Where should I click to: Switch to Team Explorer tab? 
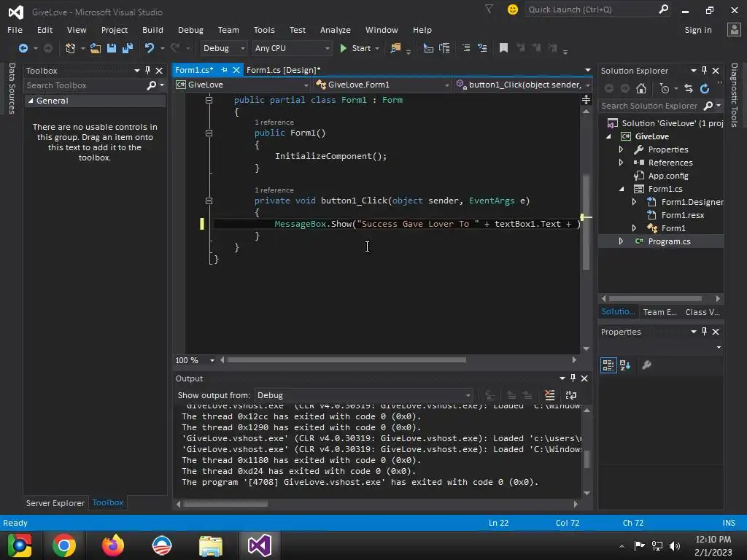[659, 312]
